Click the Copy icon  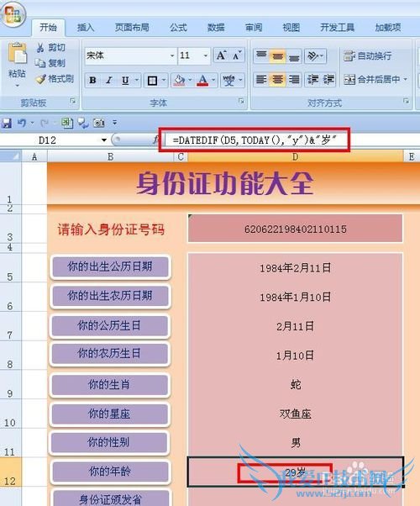click(x=40, y=63)
